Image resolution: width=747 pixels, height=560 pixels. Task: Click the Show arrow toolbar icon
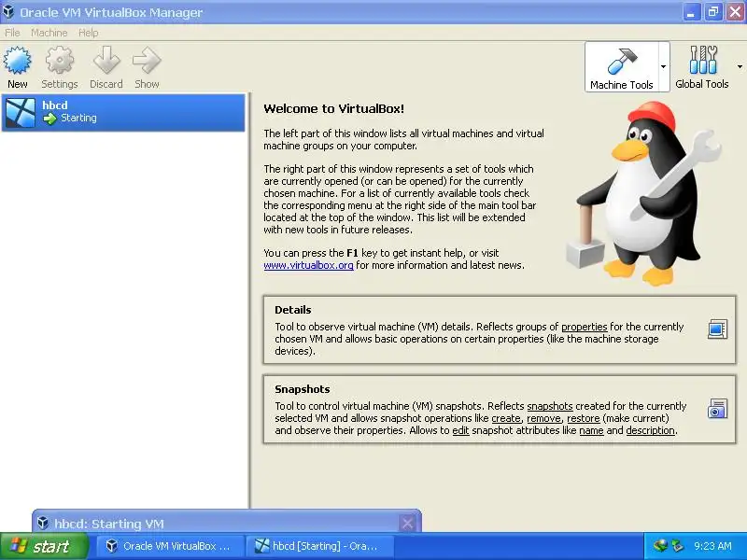[x=147, y=61]
